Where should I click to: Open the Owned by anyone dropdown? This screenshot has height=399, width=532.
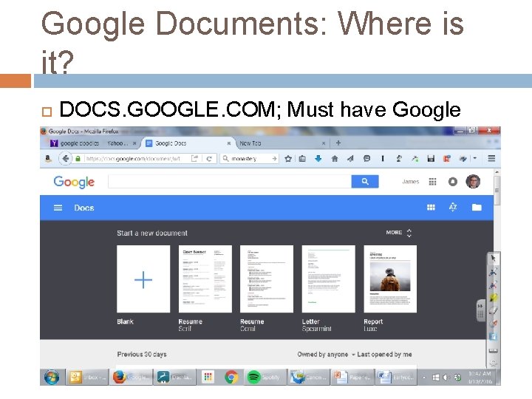(326, 354)
